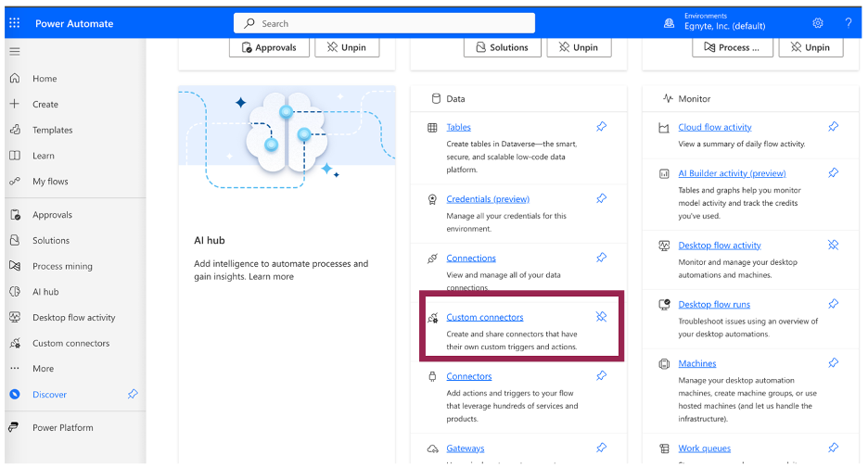Viewport: 868px width, 467px height.
Task: Pin Work queues to the navigation
Action: point(833,448)
